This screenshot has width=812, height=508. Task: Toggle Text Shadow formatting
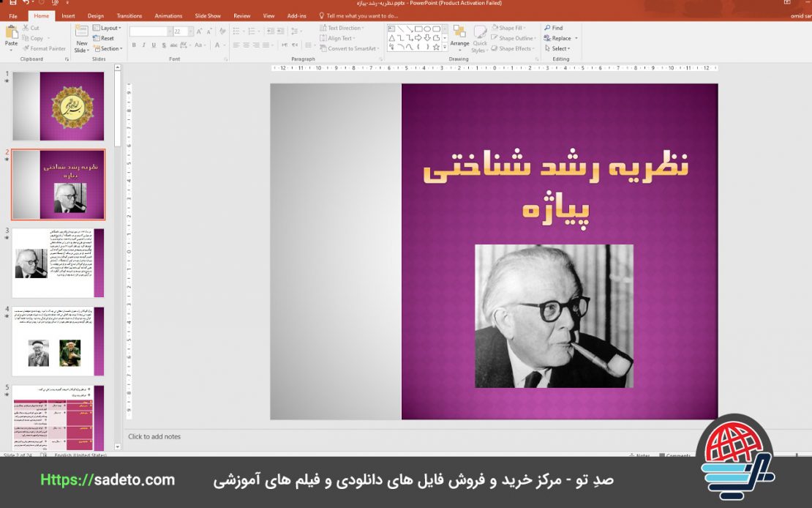(164, 45)
